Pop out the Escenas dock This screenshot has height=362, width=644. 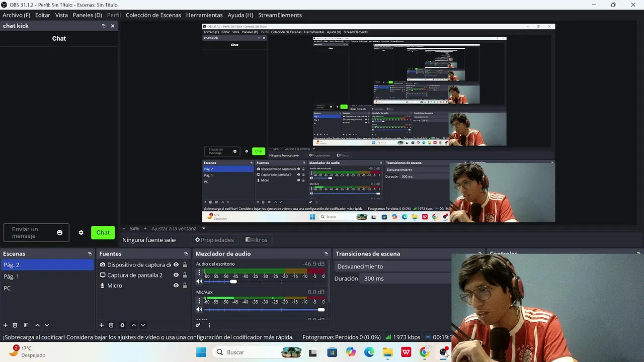coord(90,254)
